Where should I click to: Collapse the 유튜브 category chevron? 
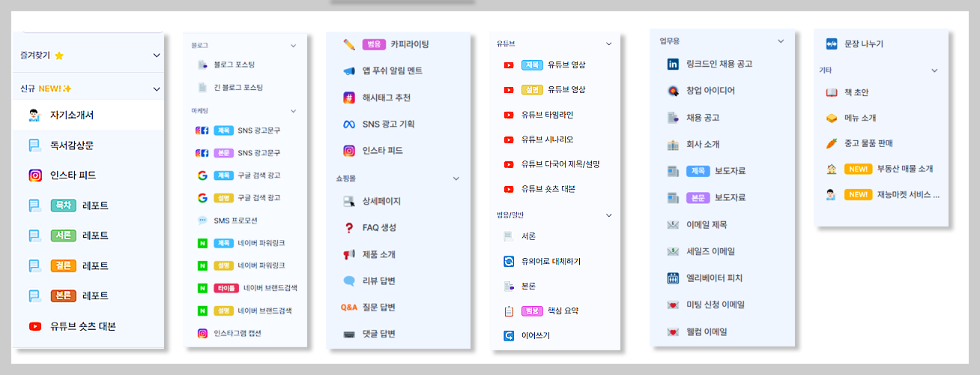pyautogui.click(x=608, y=43)
